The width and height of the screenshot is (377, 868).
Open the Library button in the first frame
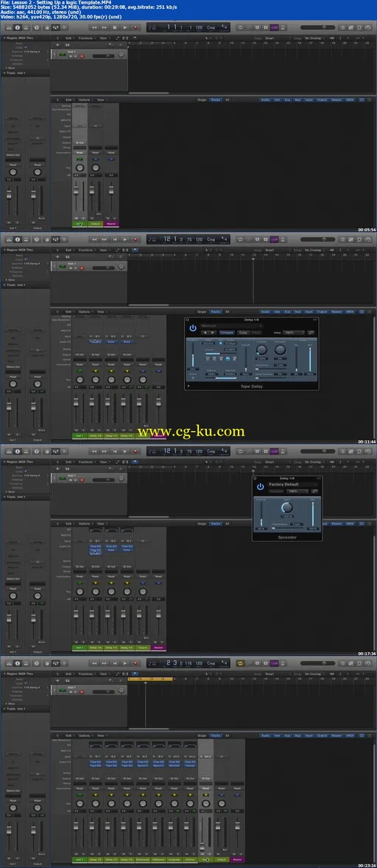[x=8, y=27]
